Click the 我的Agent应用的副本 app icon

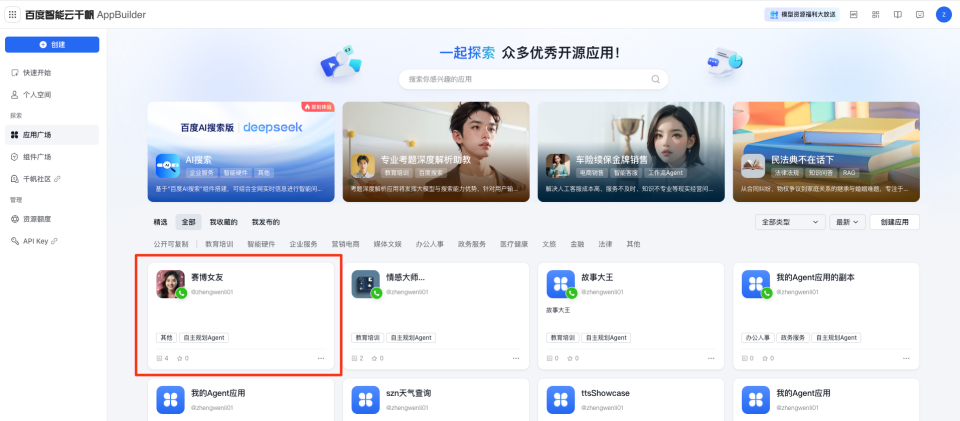[756, 284]
